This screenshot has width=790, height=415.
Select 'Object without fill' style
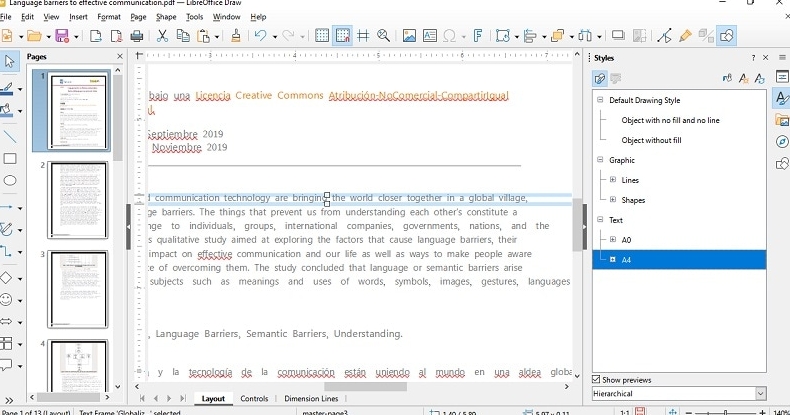click(651, 140)
